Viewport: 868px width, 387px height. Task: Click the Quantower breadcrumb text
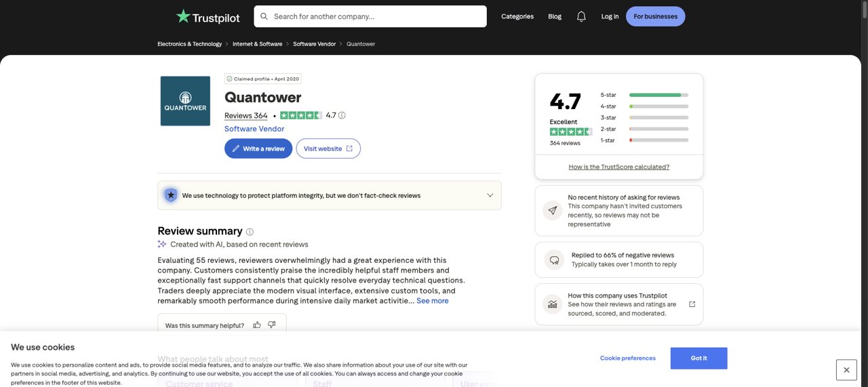tap(361, 44)
